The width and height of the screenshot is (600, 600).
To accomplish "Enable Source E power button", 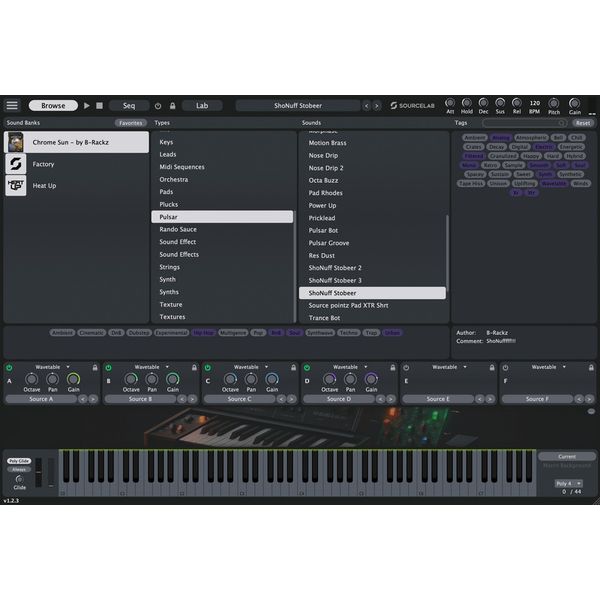I will pos(406,368).
